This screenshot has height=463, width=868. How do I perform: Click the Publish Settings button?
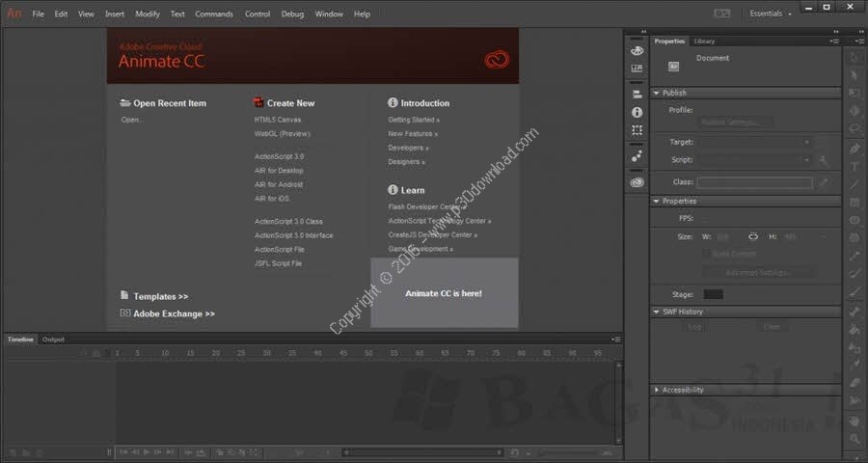coord(735,122)
